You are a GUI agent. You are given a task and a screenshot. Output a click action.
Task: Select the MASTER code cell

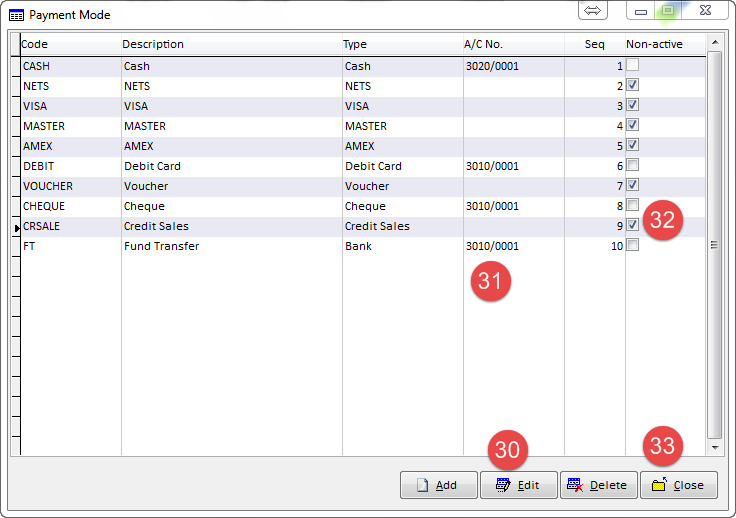point(71,126)
